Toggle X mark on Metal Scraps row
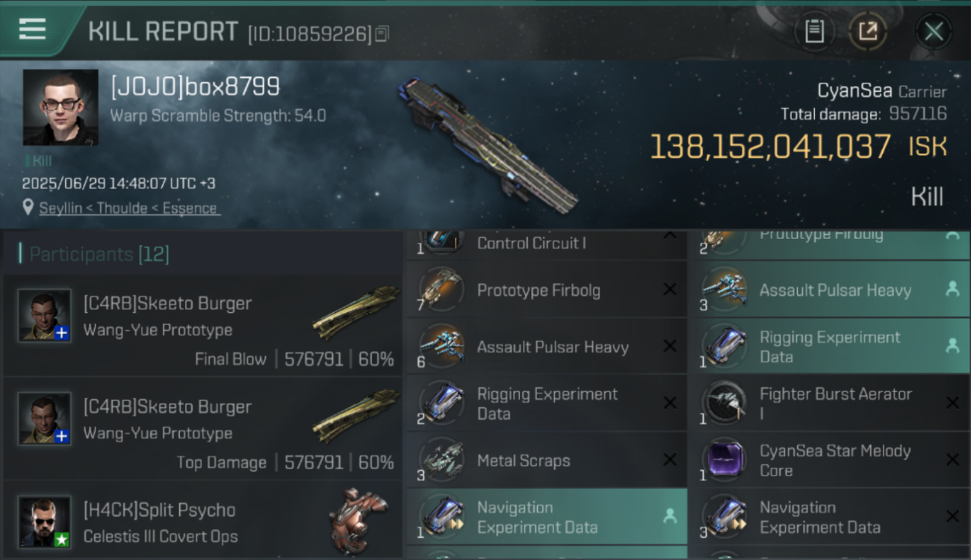Viewport: 971px width, 560px height. click(x=670, y=460)
